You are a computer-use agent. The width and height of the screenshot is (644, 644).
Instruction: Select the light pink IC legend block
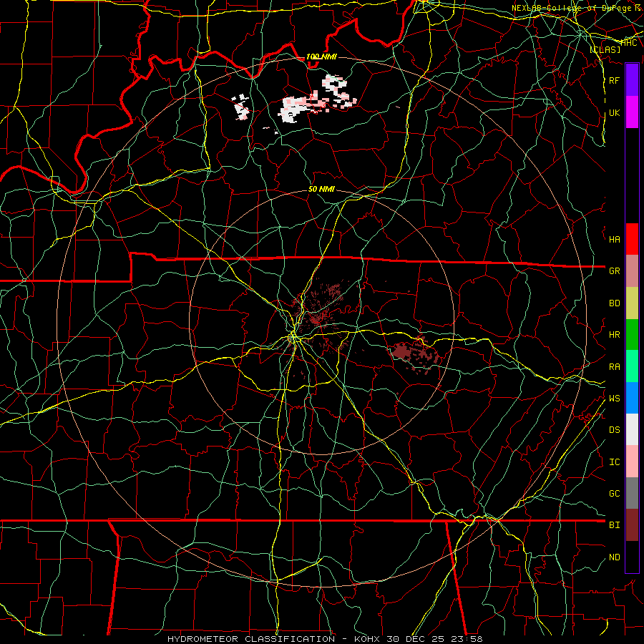click(632, 462)
